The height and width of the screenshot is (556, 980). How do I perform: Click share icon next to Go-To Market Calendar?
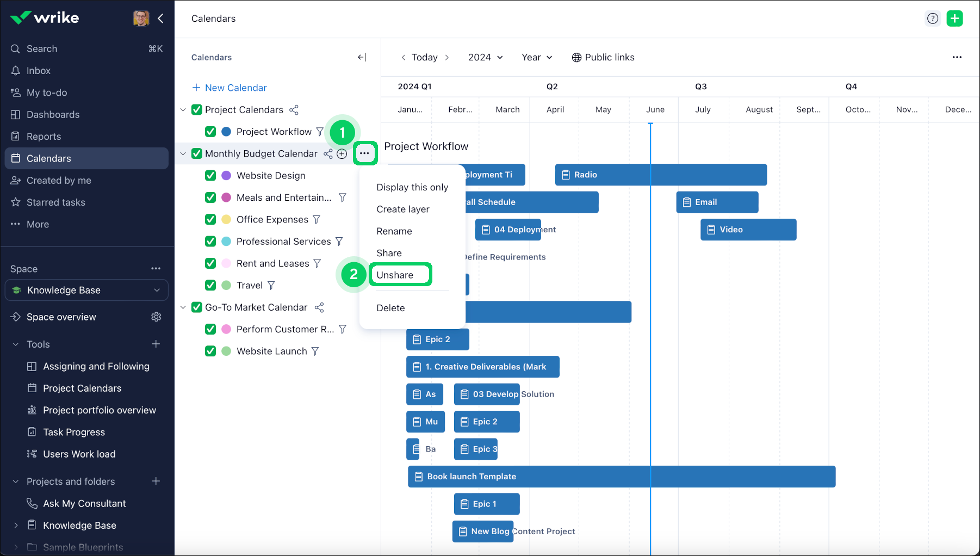[319, 307]
